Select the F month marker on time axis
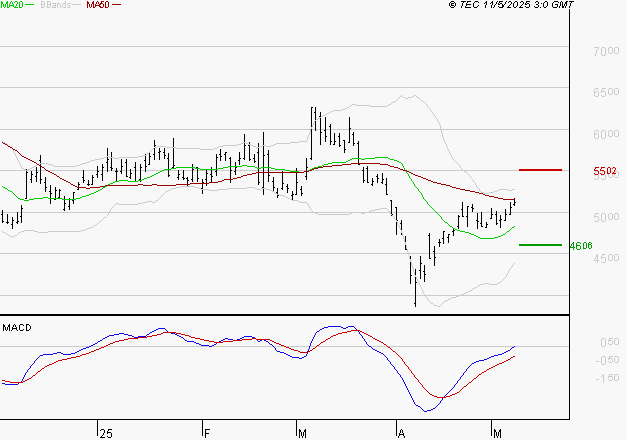This screenshot has width=627, height=440. tap(207, 432)
